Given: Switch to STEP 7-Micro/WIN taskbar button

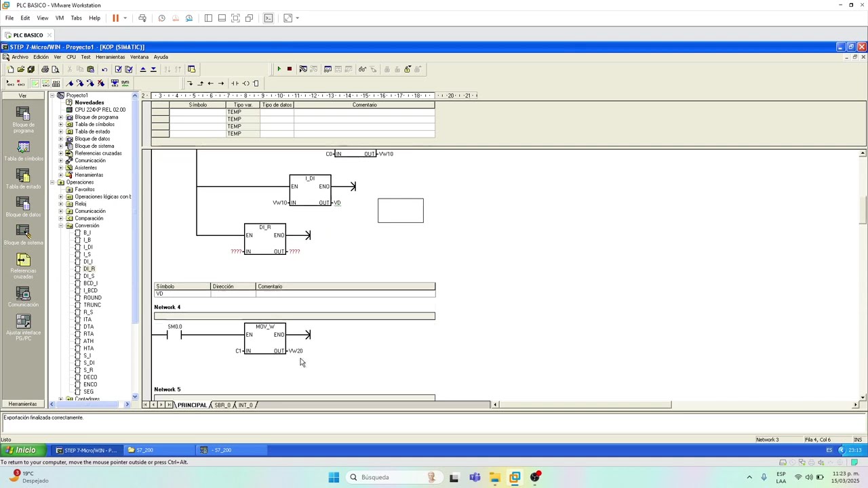Looking at the screenshot, I should (86, 450).
